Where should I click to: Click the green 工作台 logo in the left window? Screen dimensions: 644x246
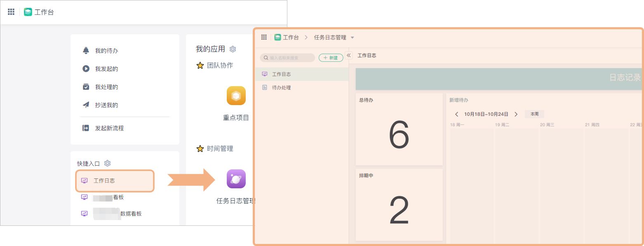[28, 12]
